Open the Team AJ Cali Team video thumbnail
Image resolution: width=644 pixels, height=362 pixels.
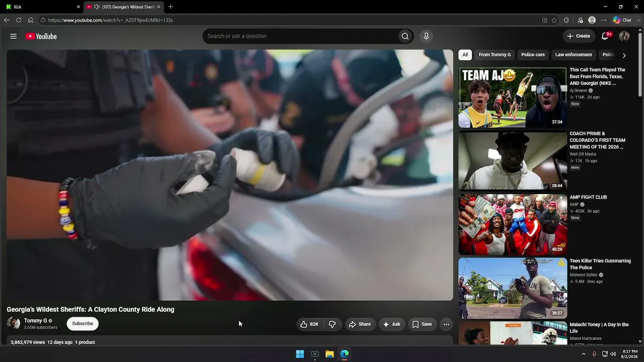(513, 98)
